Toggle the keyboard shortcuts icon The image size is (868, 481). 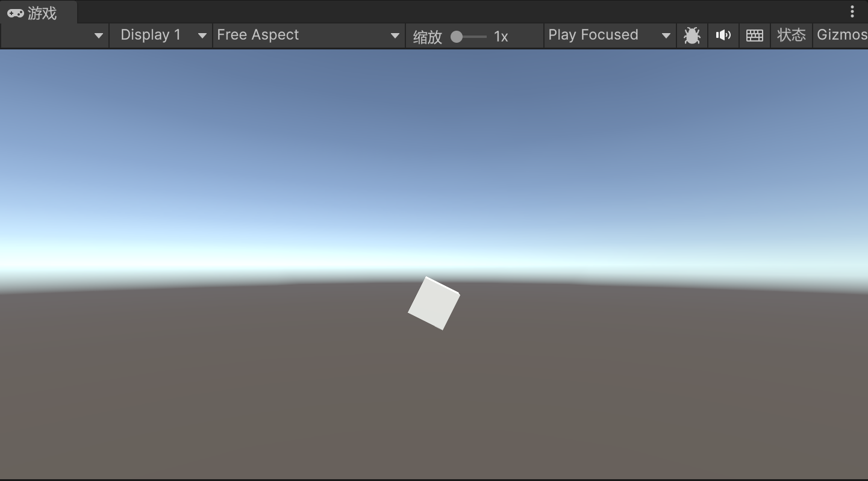[x=755, y=36]
